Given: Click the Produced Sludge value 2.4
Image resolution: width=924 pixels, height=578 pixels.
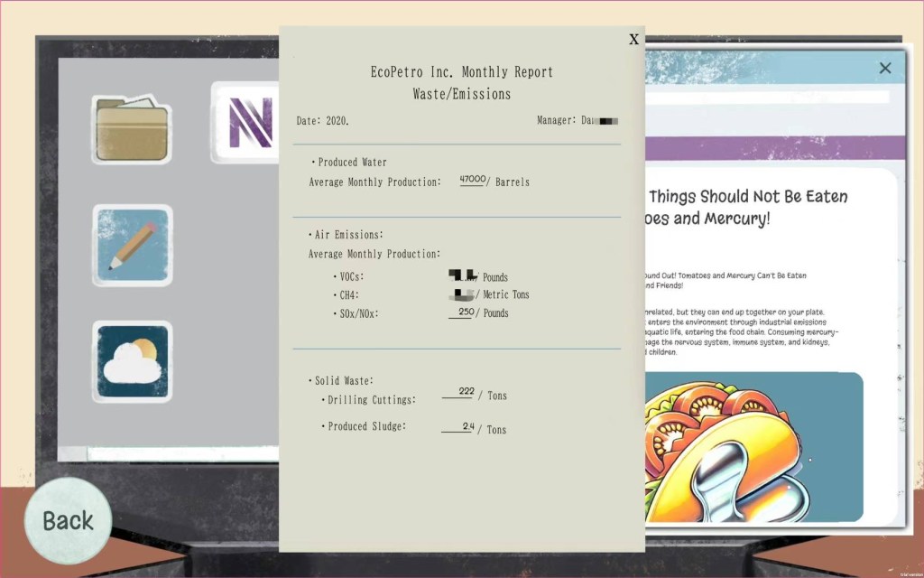Looking at the screenshot, I should (x=467, y=426).
